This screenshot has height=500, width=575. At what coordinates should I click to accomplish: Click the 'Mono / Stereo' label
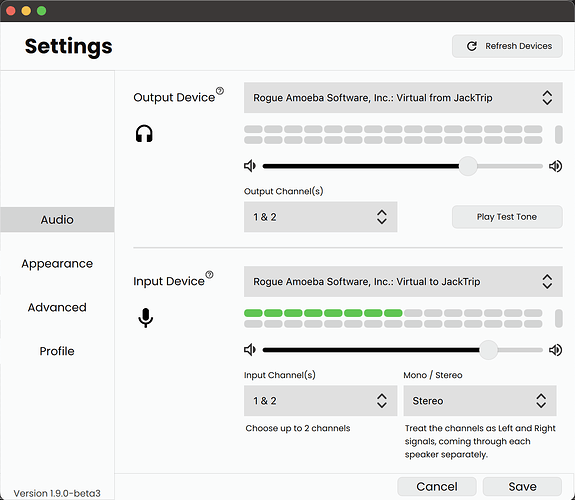click(433, 375)
